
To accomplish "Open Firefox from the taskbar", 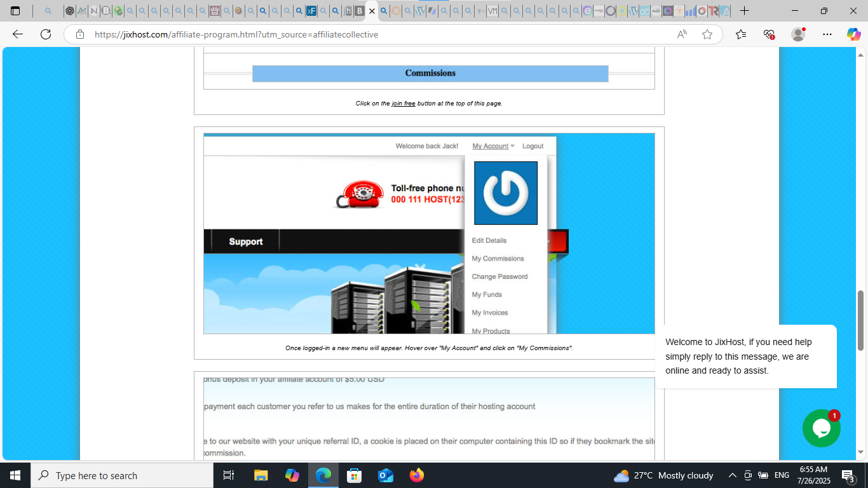I will (417, 475).
